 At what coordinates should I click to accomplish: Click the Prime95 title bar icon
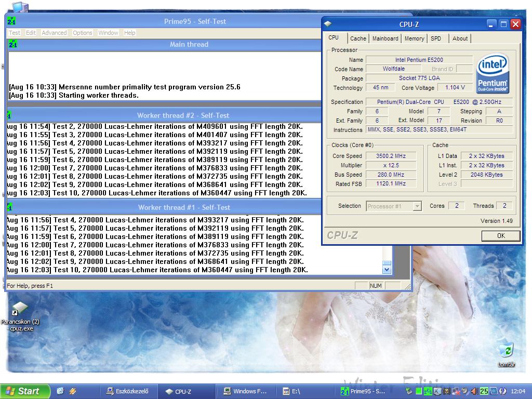pyautogui.click(x=11, y=21)
